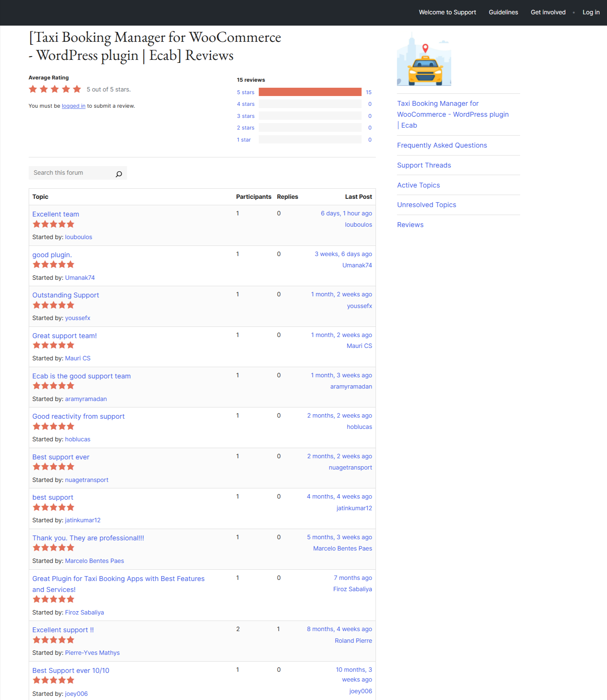
Task: Click the filled 5 stars rating bar
Action: tap(310, 92)
